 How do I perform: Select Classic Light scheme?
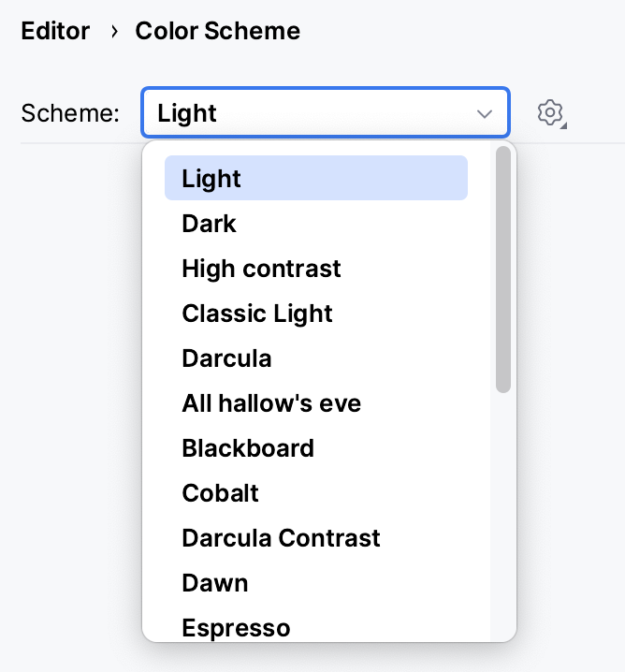257,314
